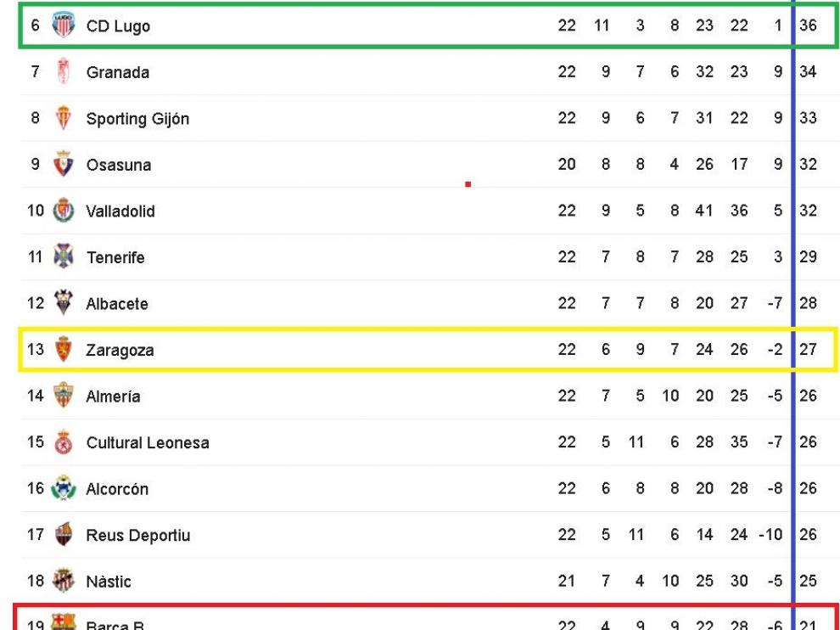Click the Granada club crest
The width and height of the screenshot is (840, 630).
coord(64,71)
